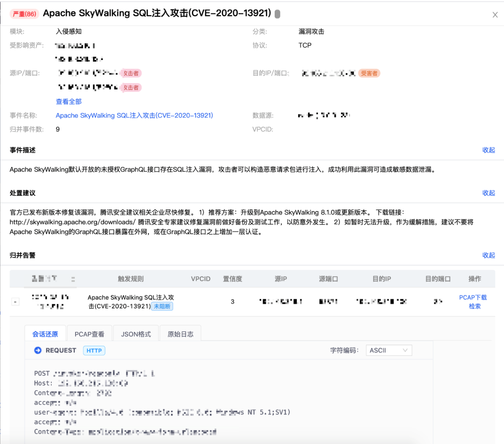
Task: Click the PCAP下载 link
Action: tap(473, 297)
